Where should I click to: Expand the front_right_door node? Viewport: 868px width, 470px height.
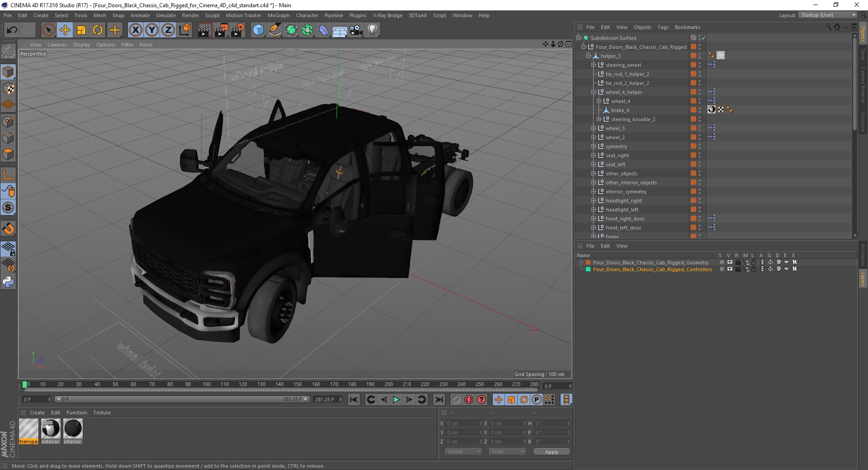[594, 219]
